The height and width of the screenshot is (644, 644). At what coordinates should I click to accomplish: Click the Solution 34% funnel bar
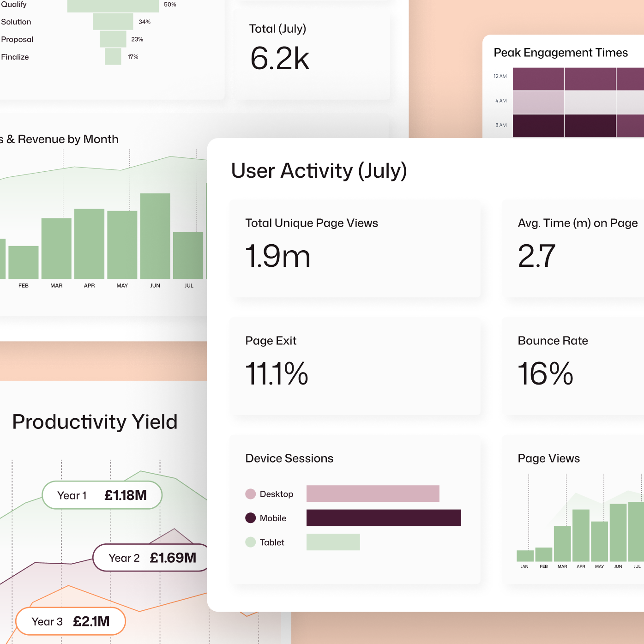113,22
